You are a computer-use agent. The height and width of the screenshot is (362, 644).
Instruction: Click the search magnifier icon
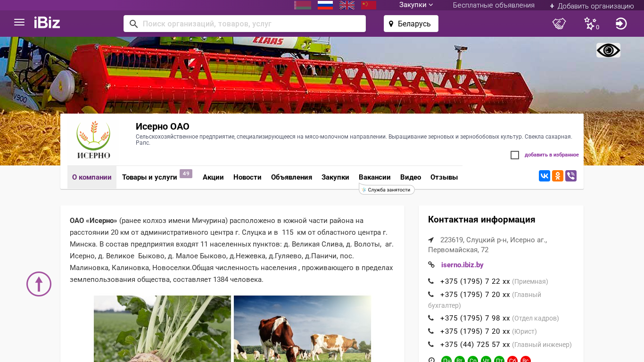tap(133, 24)
